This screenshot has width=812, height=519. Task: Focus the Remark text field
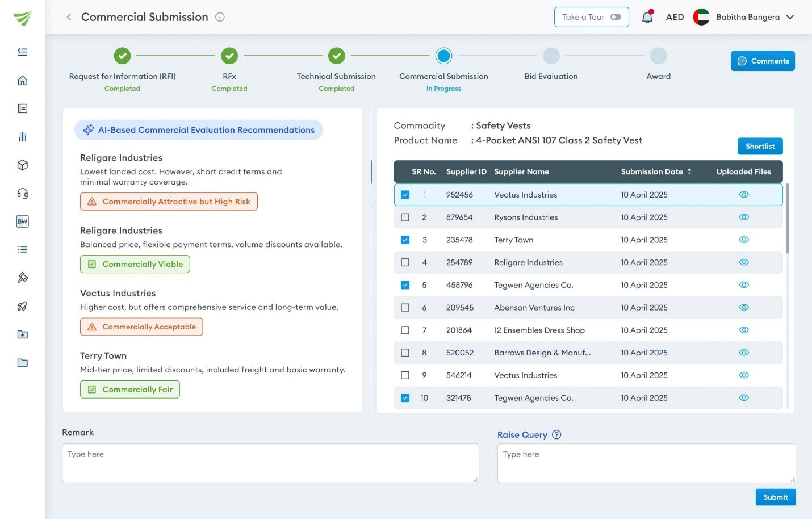point(270,463)
